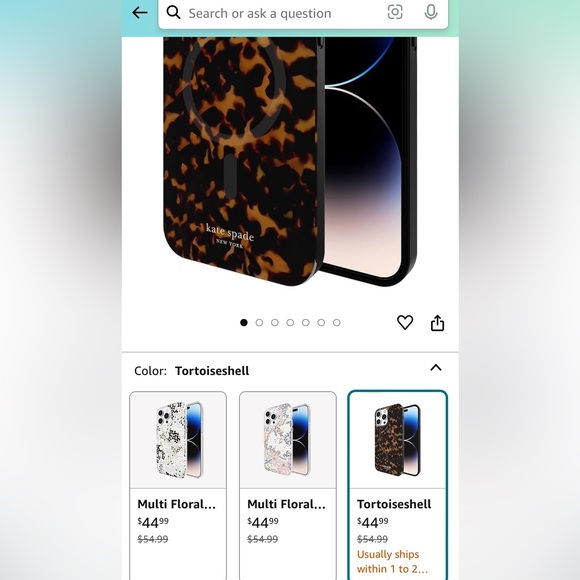Image resolution: width=580 pixels, height=580 pixels.
Task: Tap the Usually ships within text
Action: (392, 562)
